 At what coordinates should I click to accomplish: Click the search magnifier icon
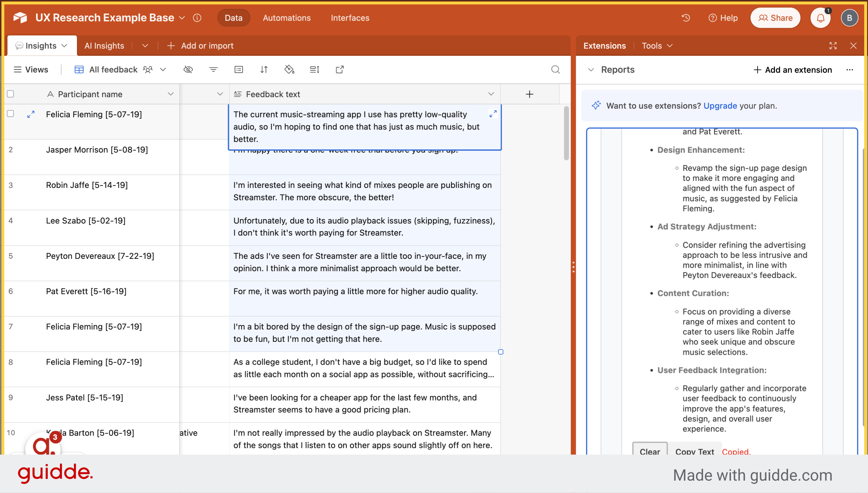tap(555, 70)
